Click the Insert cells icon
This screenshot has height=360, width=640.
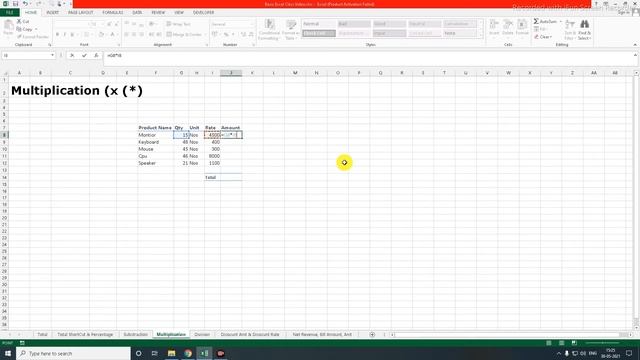pos(494,24)
